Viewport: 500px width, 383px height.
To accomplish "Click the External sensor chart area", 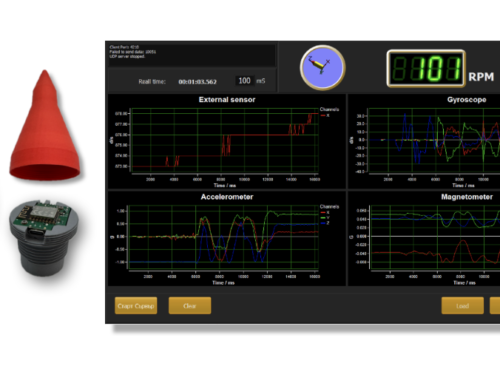I will 225,140.
